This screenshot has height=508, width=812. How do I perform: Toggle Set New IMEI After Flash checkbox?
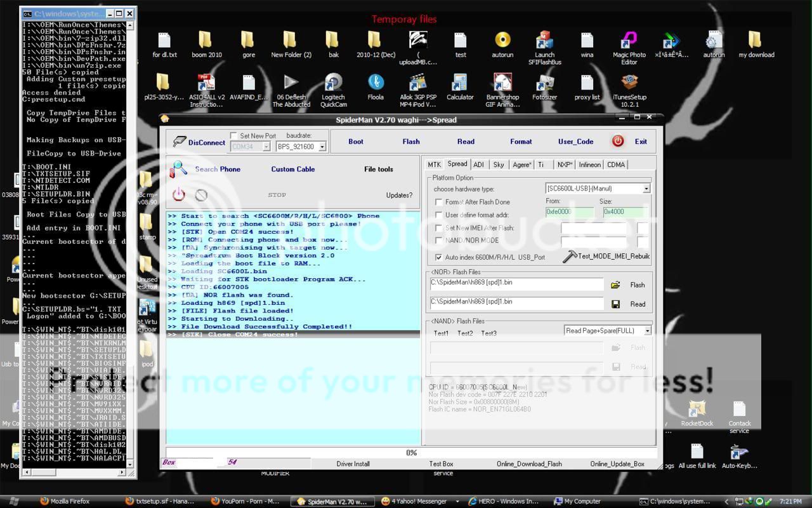coord(438,227)
